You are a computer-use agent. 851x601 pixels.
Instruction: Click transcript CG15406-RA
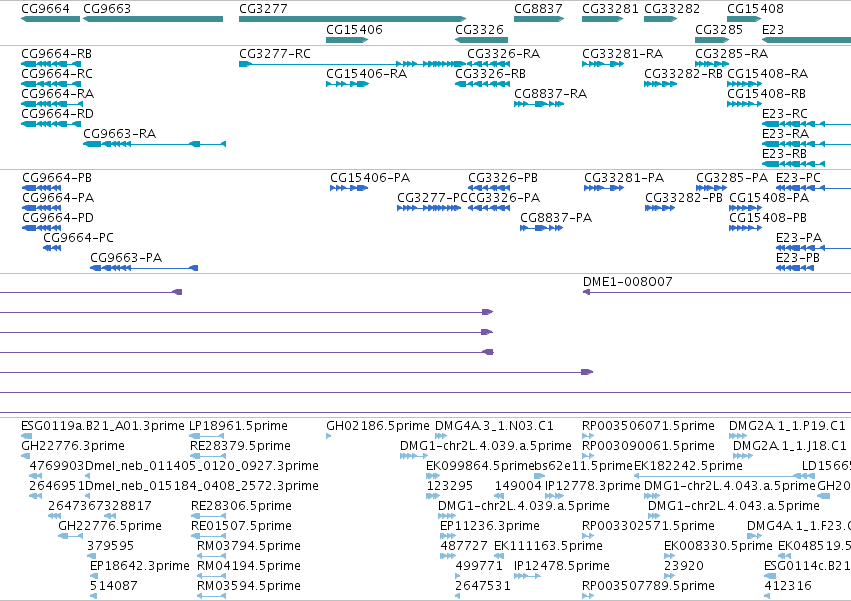point(366,73)
